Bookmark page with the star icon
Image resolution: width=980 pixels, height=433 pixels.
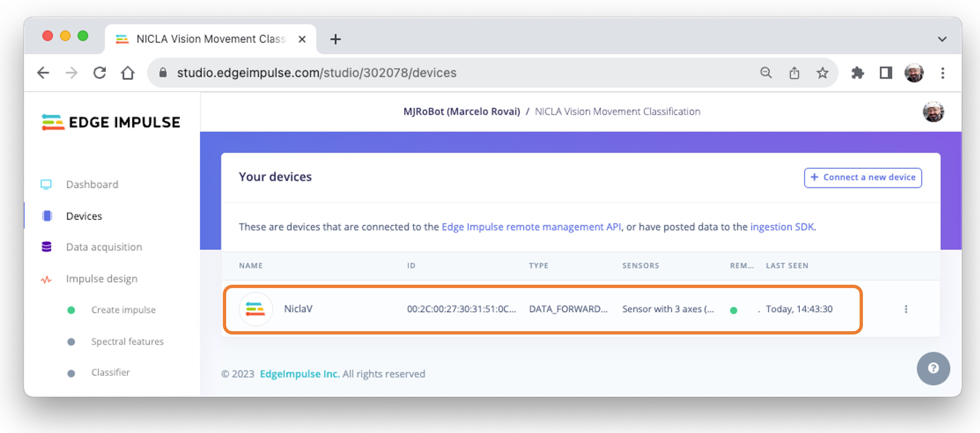(x=822, y=73)
